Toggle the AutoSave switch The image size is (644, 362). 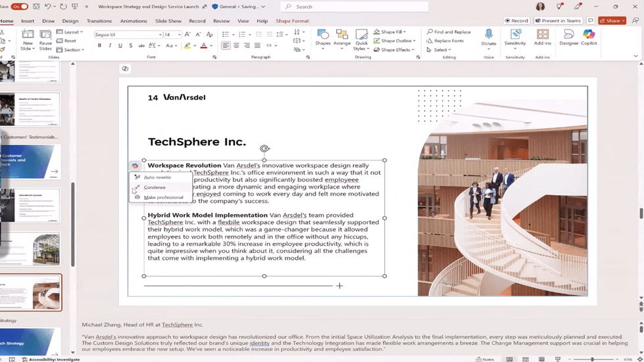(19, 7)
